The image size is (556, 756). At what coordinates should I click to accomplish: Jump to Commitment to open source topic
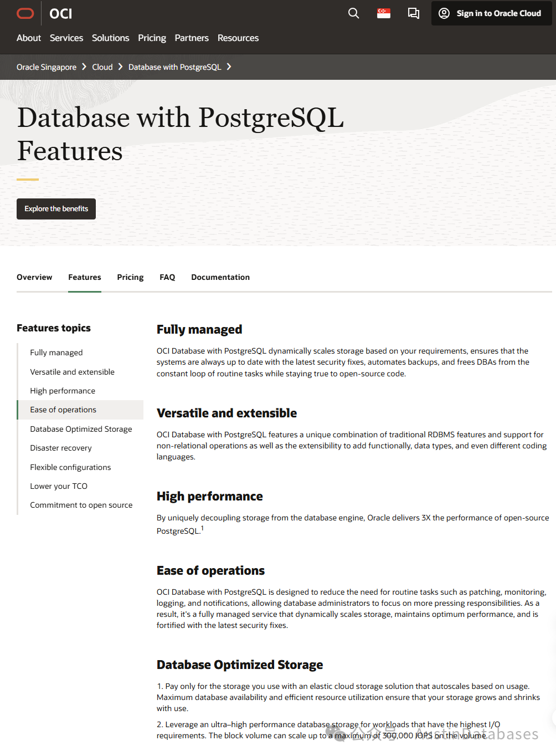point(81,505)
